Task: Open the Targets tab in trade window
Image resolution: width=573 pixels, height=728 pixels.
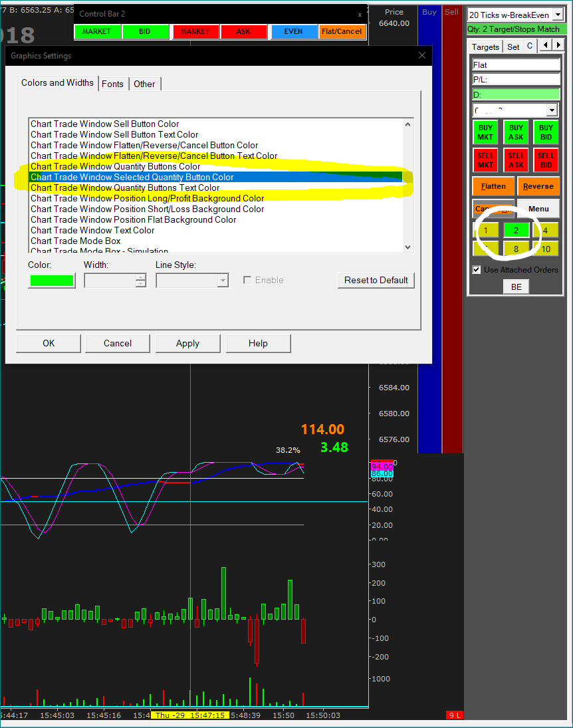Action: (x=485, y=47)
